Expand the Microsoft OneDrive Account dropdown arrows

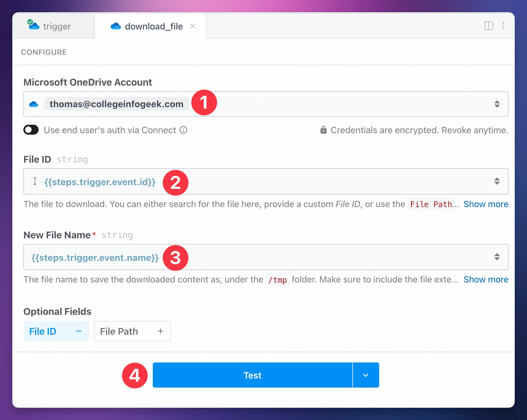click(x=497, y=104)
